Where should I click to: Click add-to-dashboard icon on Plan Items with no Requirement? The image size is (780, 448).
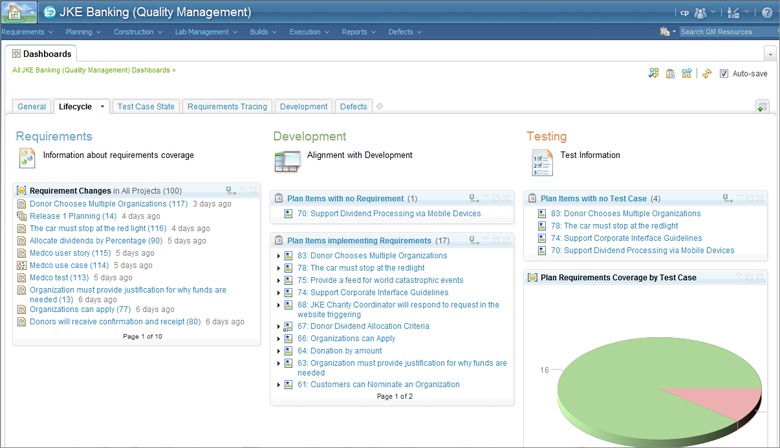pos(474,198)
